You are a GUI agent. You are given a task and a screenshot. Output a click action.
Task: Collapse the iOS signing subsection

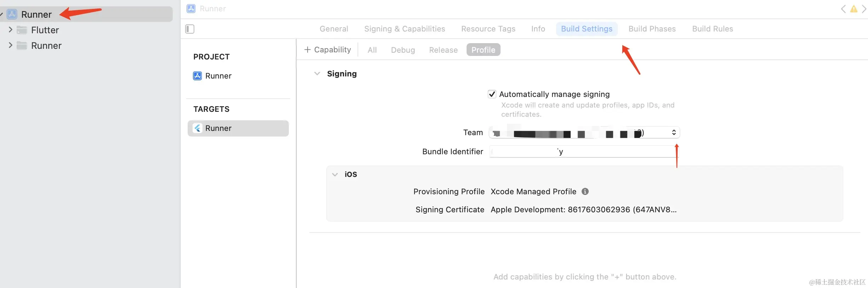pos(335,174)
